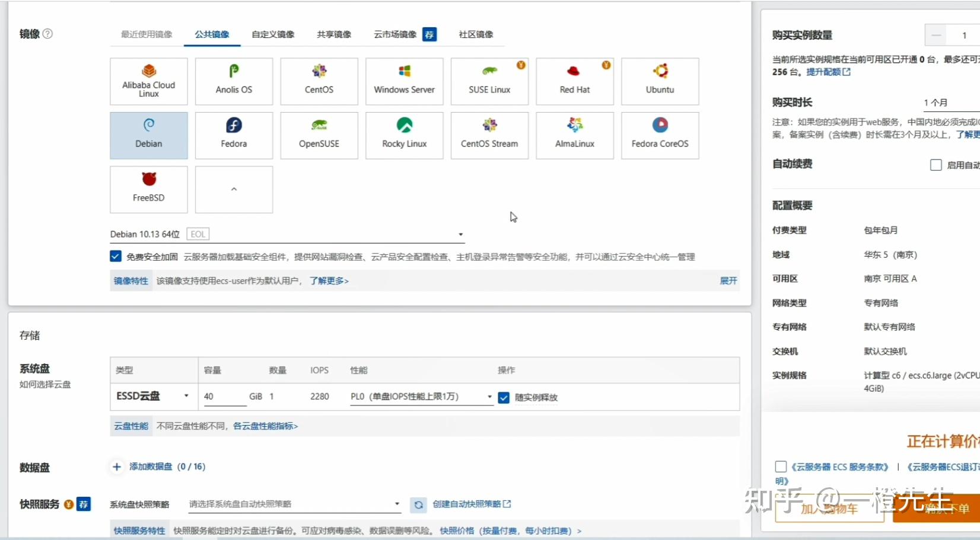Open the Debian 10.13 64位 version dropdown
The image size is (980, 540).
287,234
